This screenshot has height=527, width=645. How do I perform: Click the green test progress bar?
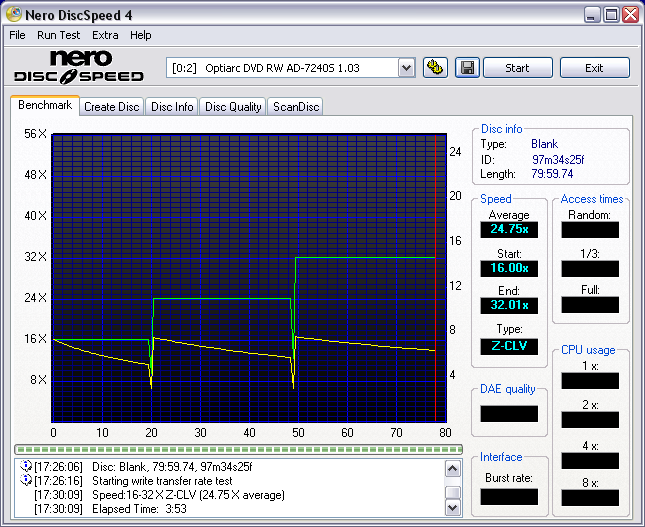239,449
